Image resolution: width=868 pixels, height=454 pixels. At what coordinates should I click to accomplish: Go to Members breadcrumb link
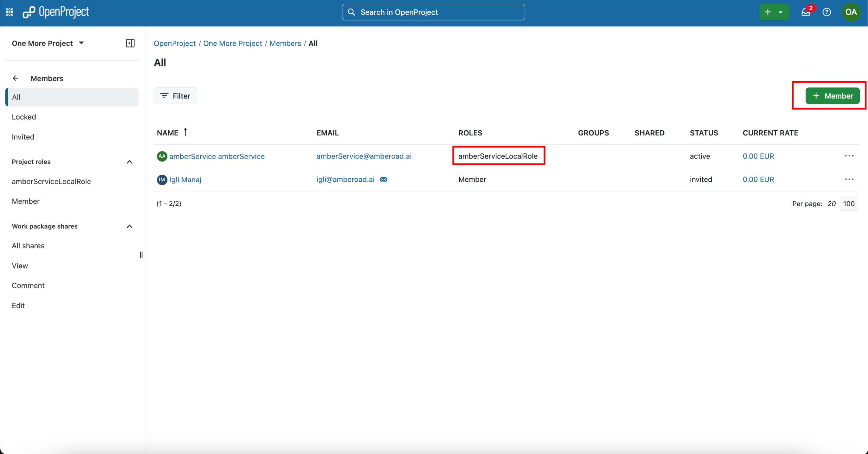[x=285, y=43]
